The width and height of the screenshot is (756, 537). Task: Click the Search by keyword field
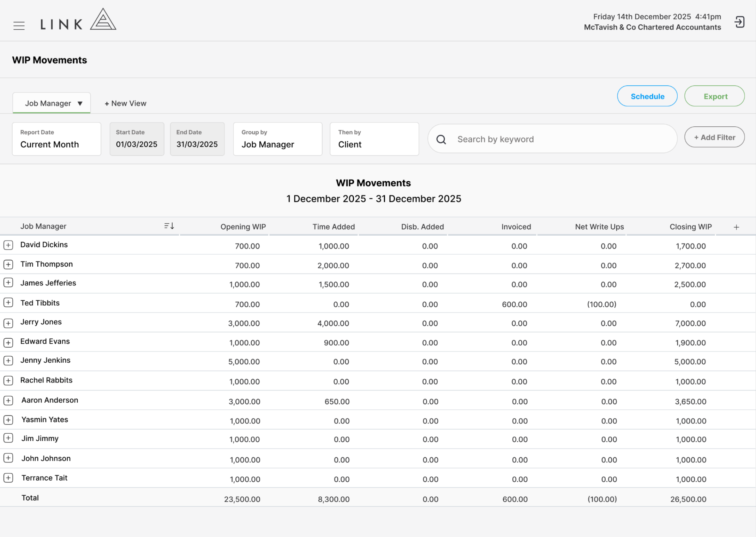tap(552, 139)
